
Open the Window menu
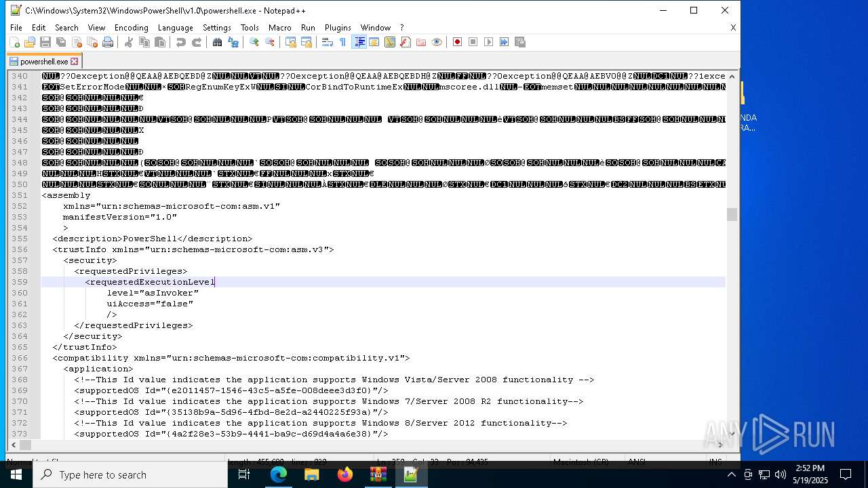[x=375, y=28]
